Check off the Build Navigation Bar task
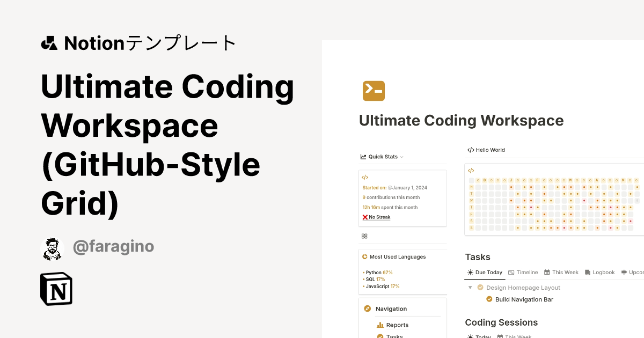Screen dimensions: 644x338 (489, 299)
